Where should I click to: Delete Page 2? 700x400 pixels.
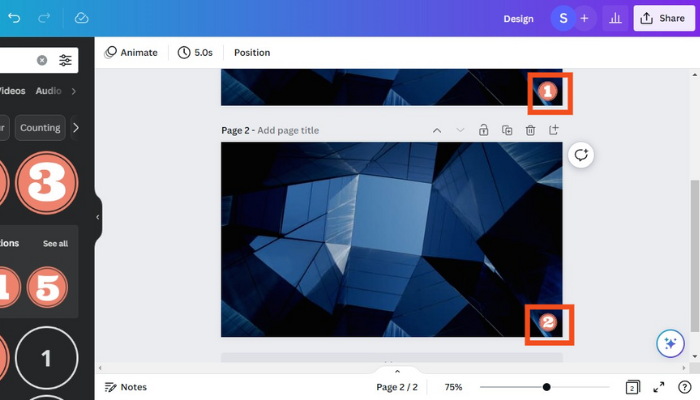(x=530, y=130)
